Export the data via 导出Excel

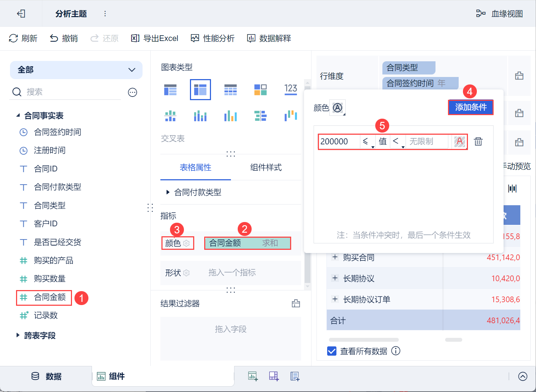tap(155, 38)
